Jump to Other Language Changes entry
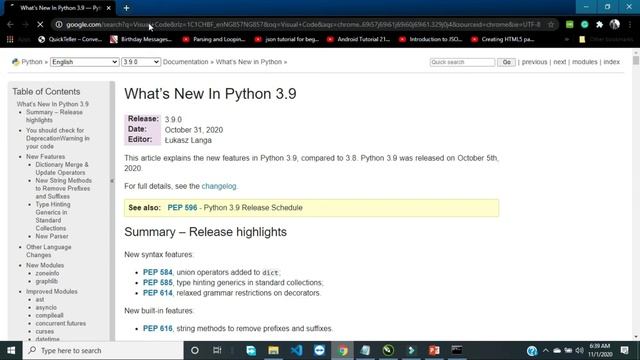The width and height of the screenshot is (640, 360). tap(49, 251)
